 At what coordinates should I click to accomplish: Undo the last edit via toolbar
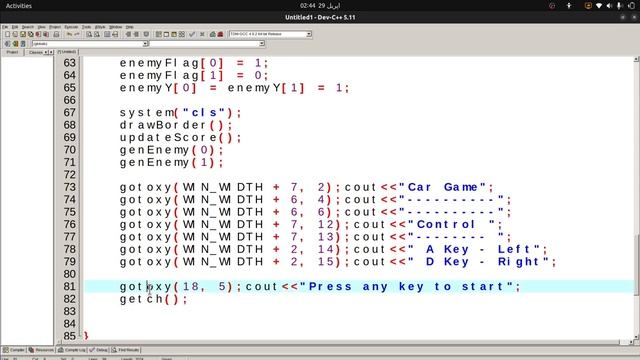tap(69, 34)
